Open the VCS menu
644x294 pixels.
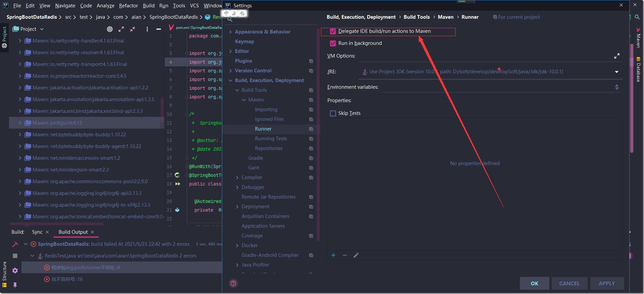[x=194, y=5]
